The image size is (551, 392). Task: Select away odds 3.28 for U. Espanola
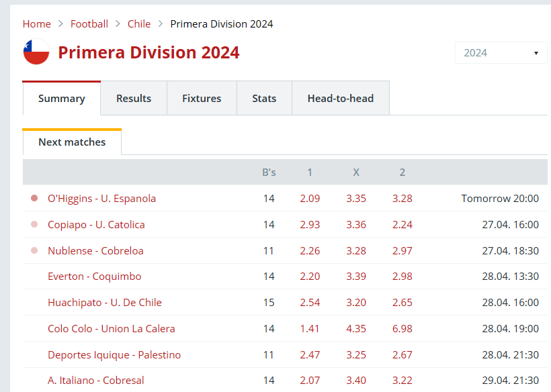(x=402, y=198)
